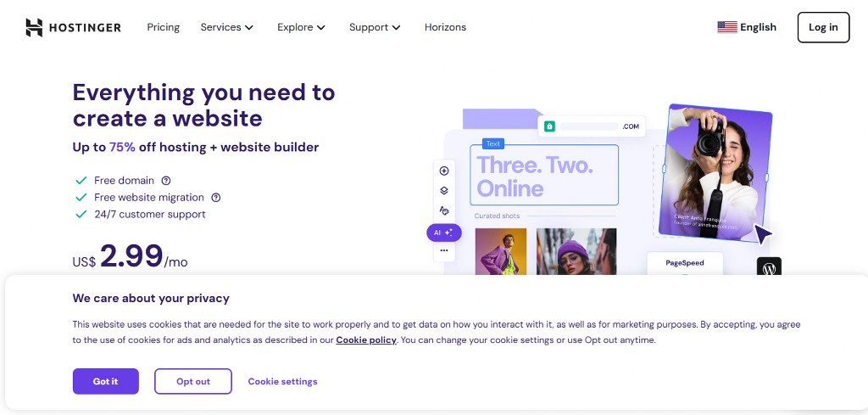Expand the Services dropdown menu

coord(226,27)
